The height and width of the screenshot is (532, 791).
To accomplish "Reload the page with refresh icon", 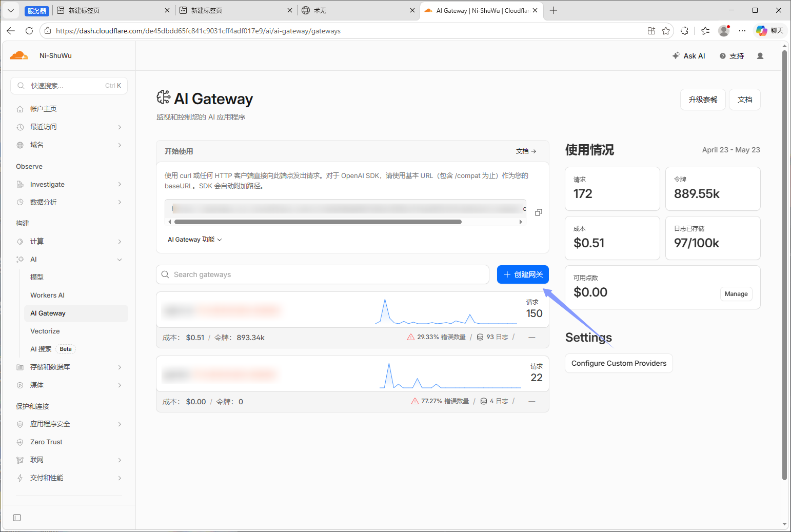I will coord(29,31).
